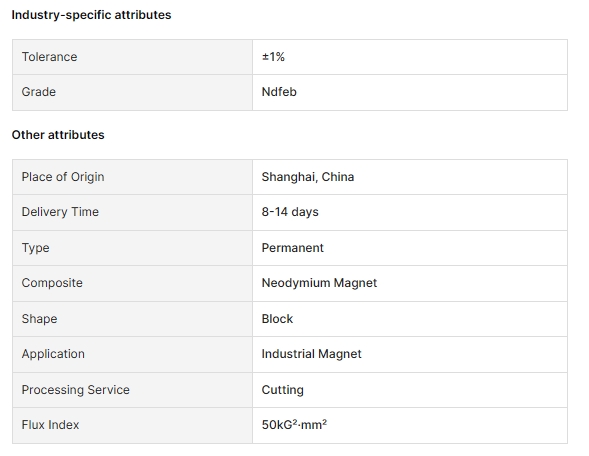Select the Delivery Time label
The image size is (589, 456).
[x=60, y=212]
